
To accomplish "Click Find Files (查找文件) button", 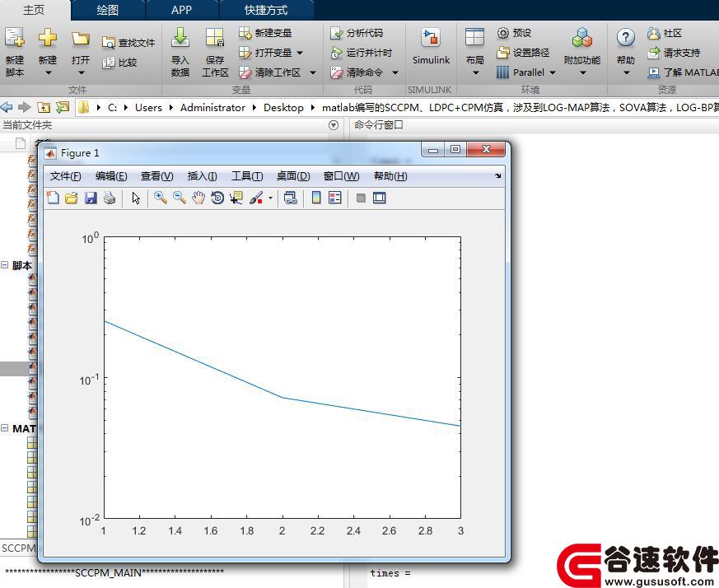I will (128, 43).
